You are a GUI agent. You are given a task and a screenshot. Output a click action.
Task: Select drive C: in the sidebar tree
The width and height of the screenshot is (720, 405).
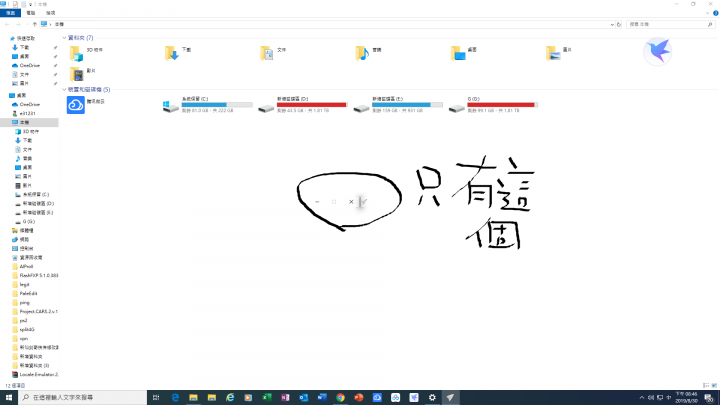pos(35,195)
